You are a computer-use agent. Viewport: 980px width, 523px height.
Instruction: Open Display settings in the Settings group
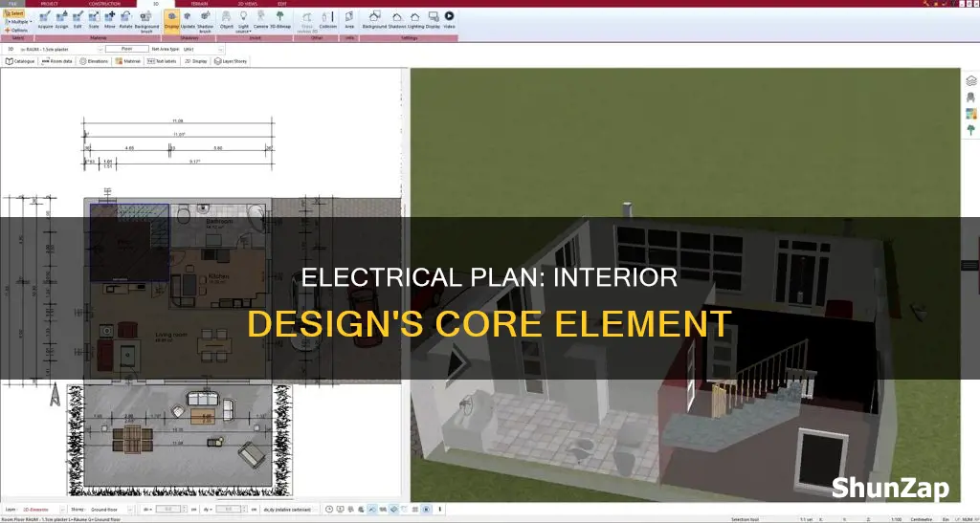click(x=434, y=20)
